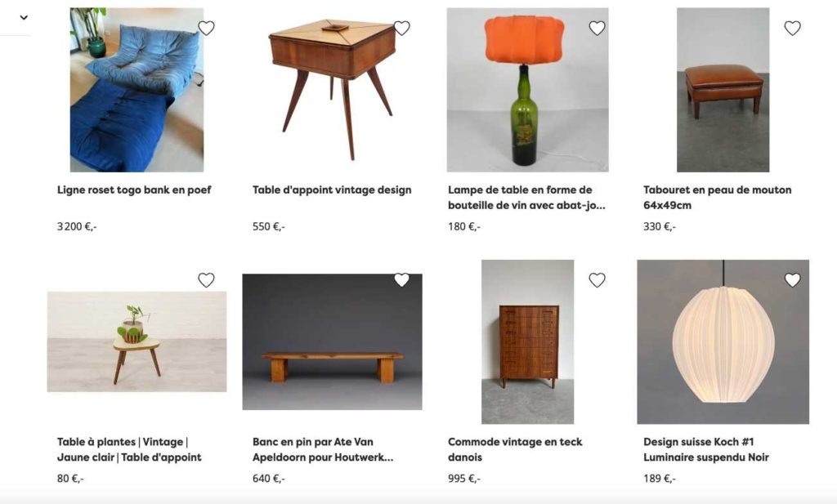This screenshot has height=504, width=837.
Task: Favorite the plant table with heart icon
Action: coord(206,280)
